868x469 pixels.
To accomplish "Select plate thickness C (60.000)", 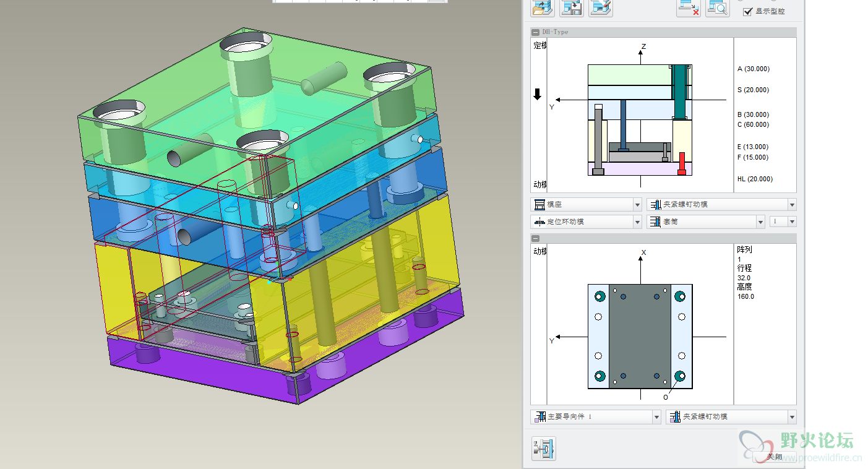I will 753,124.
